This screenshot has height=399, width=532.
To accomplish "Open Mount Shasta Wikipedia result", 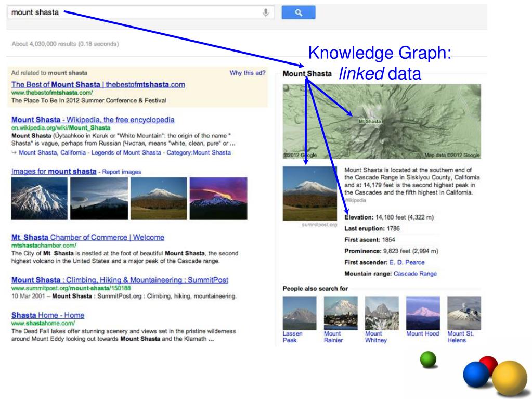I will click(93, 120).
